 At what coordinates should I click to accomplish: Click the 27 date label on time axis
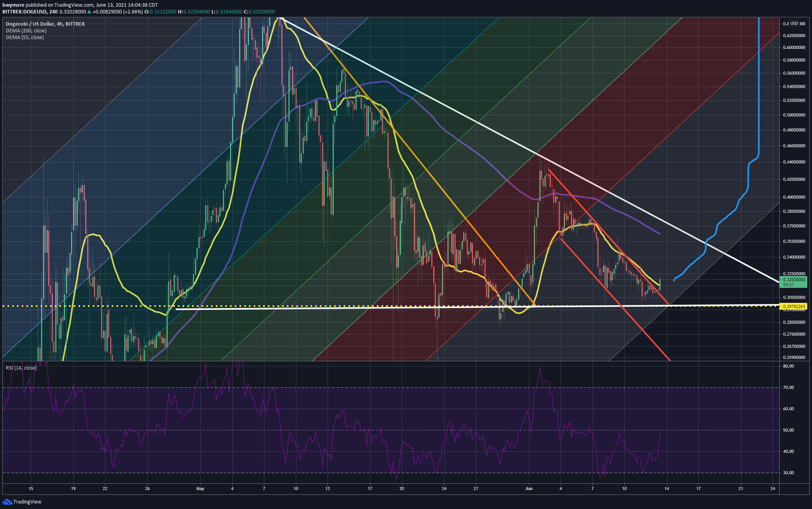476,488
